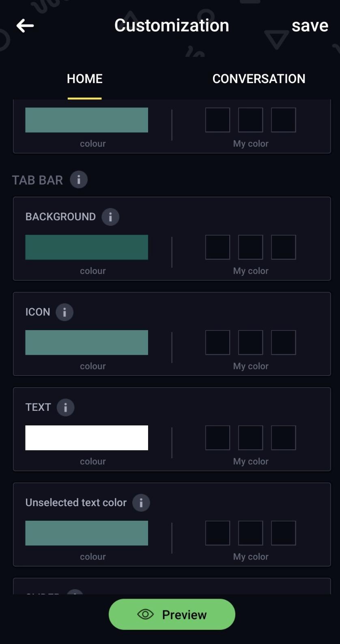Tap first My color slot for Unselected text
This screenshot has width=340, height=644.
[x=217, y=533]
